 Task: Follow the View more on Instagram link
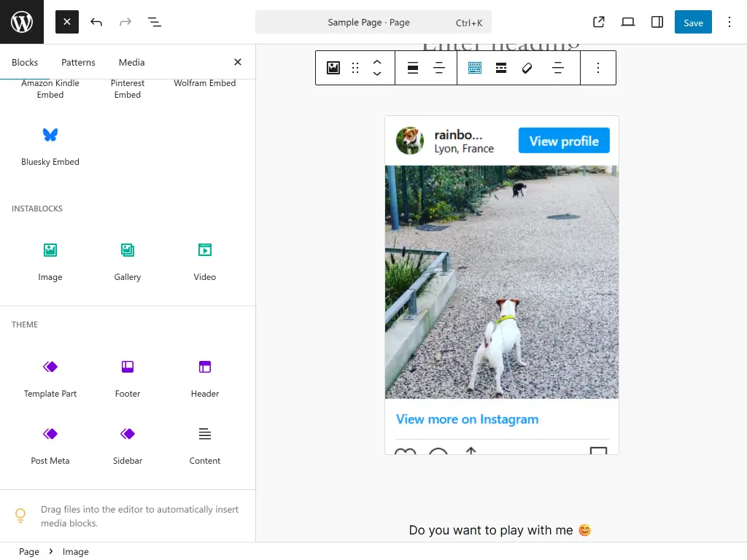click(x=467, y=419)
